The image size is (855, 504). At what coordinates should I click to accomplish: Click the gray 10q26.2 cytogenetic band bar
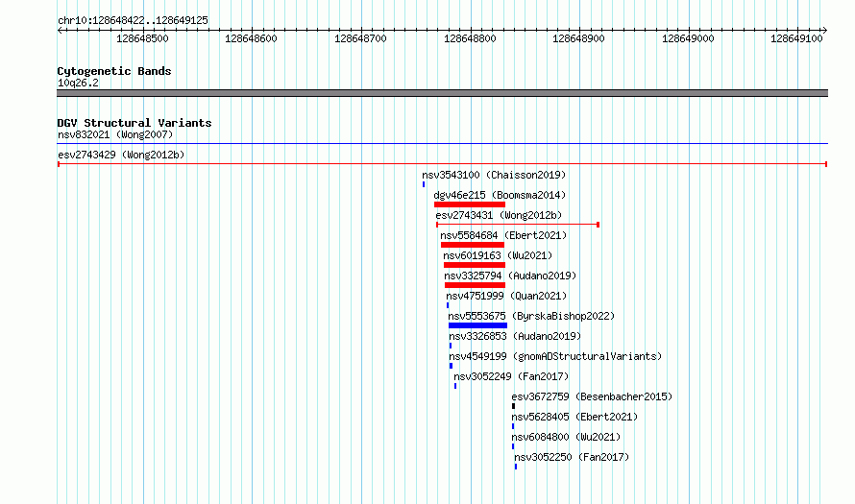(442, 93)
